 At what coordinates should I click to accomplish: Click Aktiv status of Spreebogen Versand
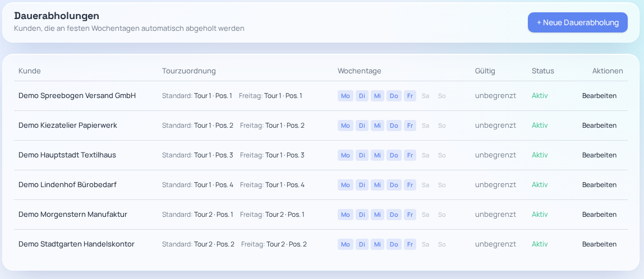tap(540, 96)
